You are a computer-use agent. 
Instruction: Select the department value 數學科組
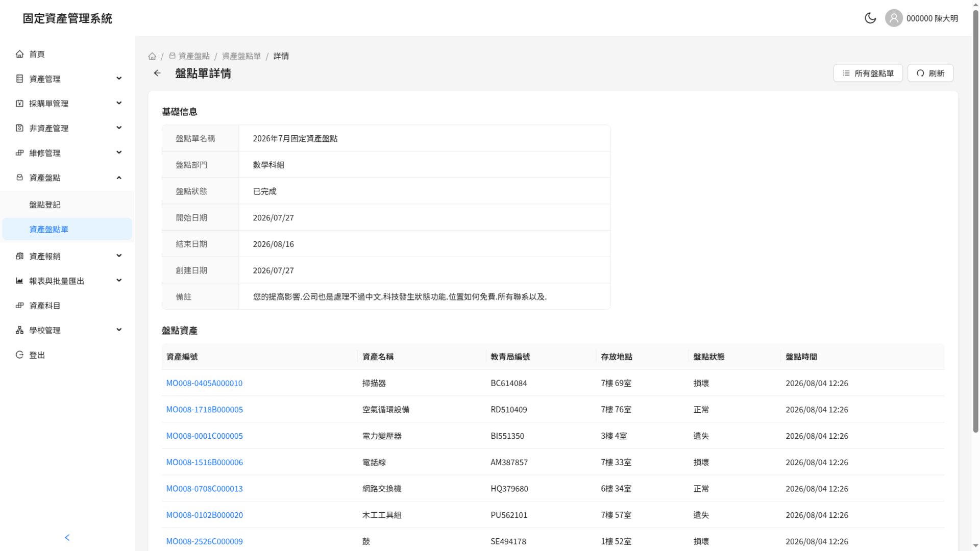[x=268, y=165]
